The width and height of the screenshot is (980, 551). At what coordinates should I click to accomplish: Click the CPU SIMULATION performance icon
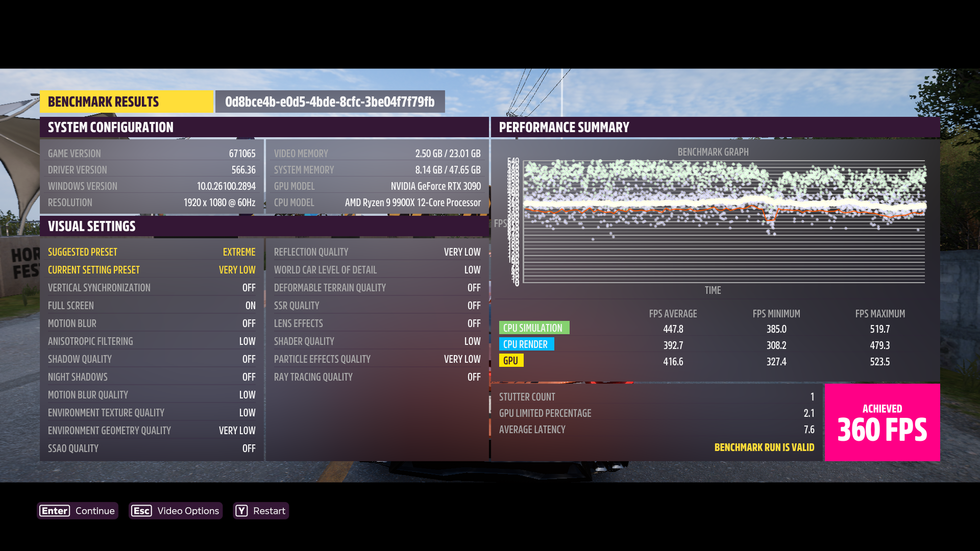coord(534,328)
